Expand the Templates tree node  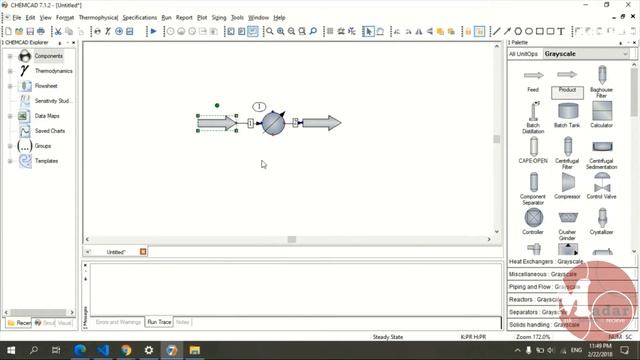tap(10, 161)
